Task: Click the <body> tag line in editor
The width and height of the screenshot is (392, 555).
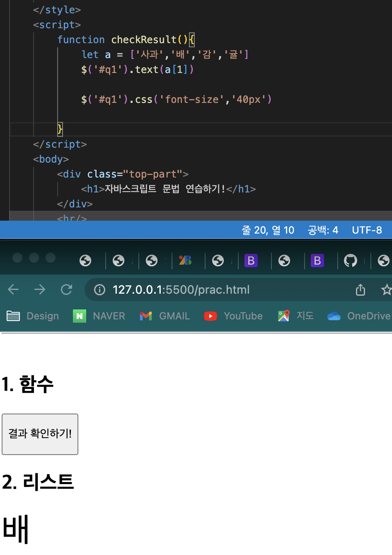Action: (x=51, y=159)
